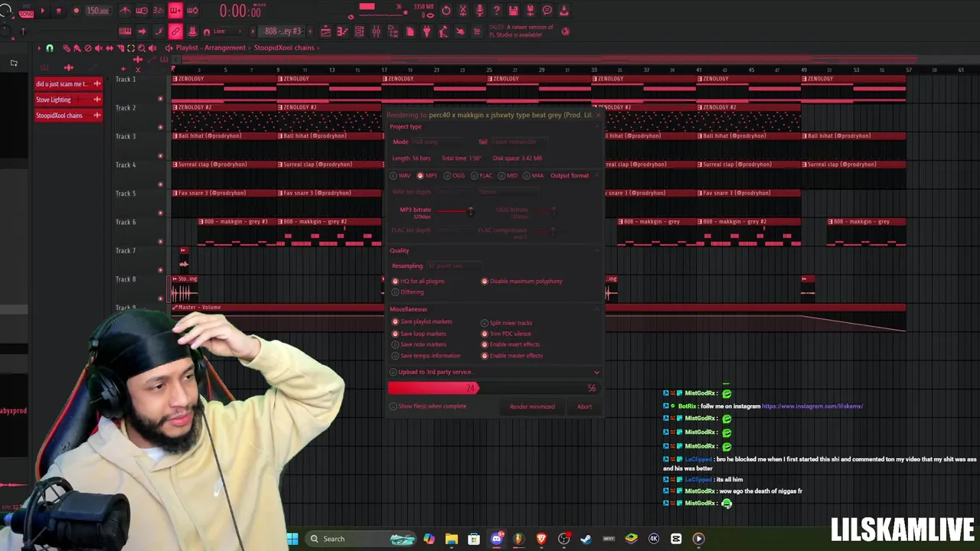
Task: Select the Stove Lighting pattern
Action: [69, 99]
